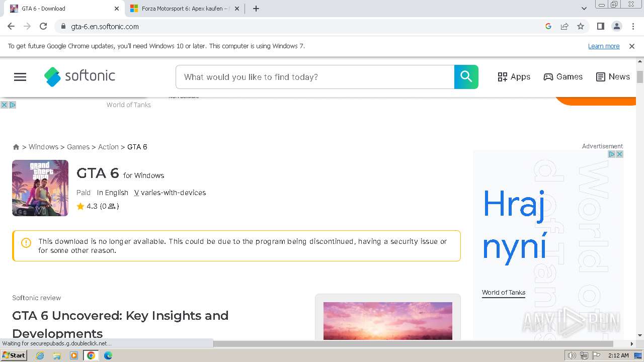Click AdChoices icon on sidebar ad
644x362 pixels.
612,154
